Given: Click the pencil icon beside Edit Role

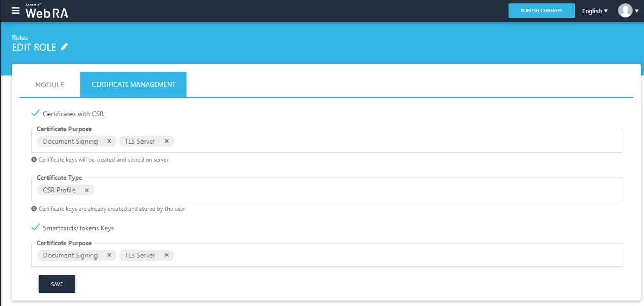Looking at the screenshot, I should [x=64, y=47].
